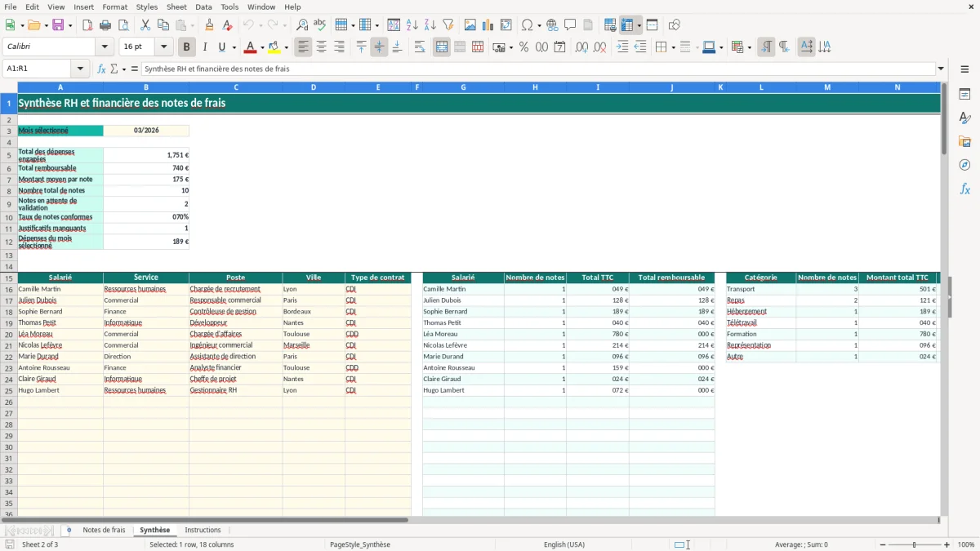980x551 pixels.
Task: Open Find & Replace from toolbar
Action: point(302,25)
